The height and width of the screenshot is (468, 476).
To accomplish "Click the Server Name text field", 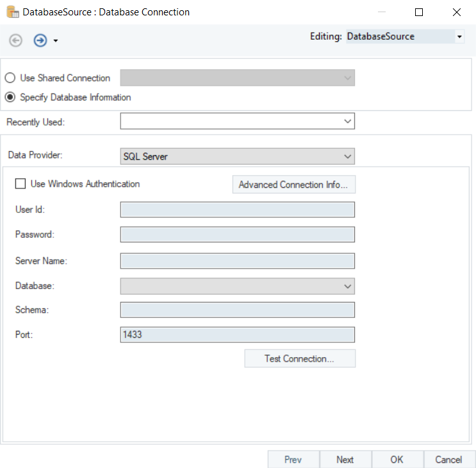I will (237, 260).
